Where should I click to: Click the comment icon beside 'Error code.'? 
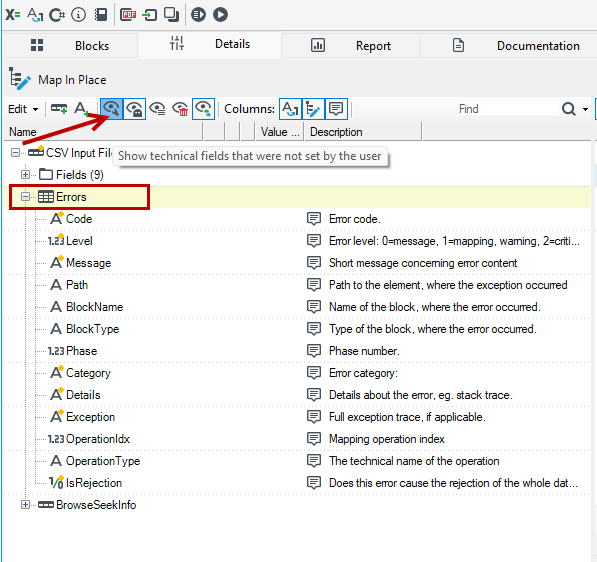[314, 219]
